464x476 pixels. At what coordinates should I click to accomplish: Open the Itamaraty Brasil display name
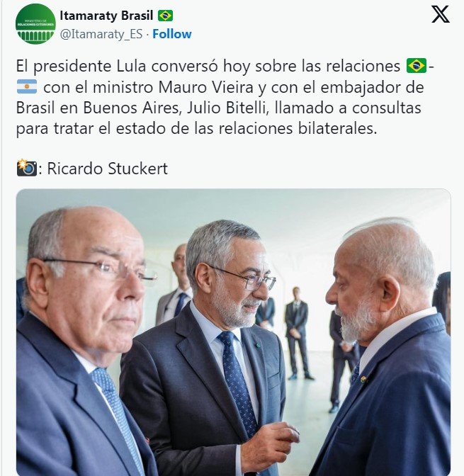pos(106,16)
